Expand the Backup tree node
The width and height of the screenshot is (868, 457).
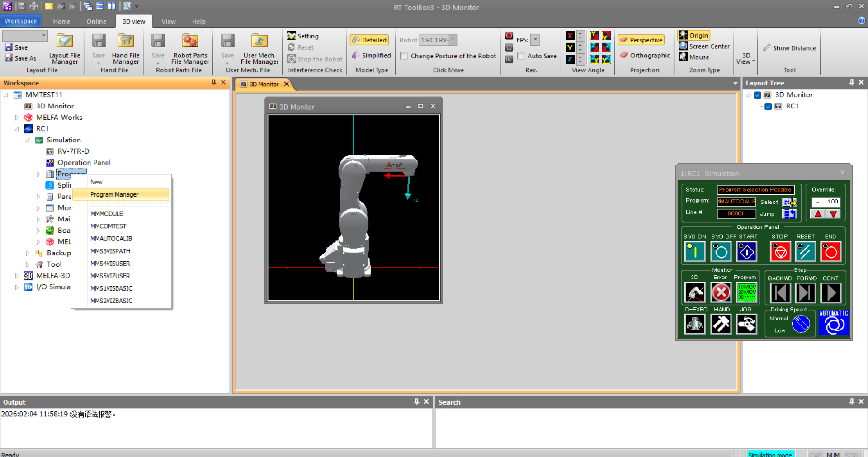point(28,253)
